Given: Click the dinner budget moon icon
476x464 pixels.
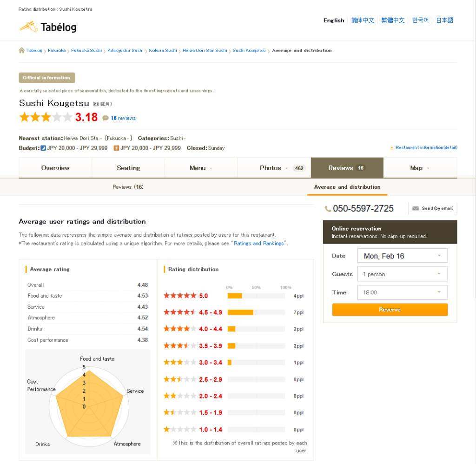Looking at the screenshot, I should (43, 148).
